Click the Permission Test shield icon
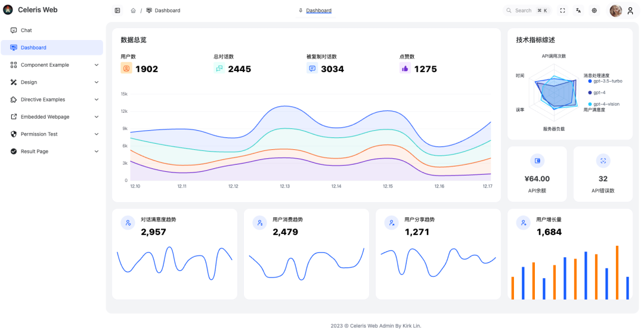 [14, 134]
